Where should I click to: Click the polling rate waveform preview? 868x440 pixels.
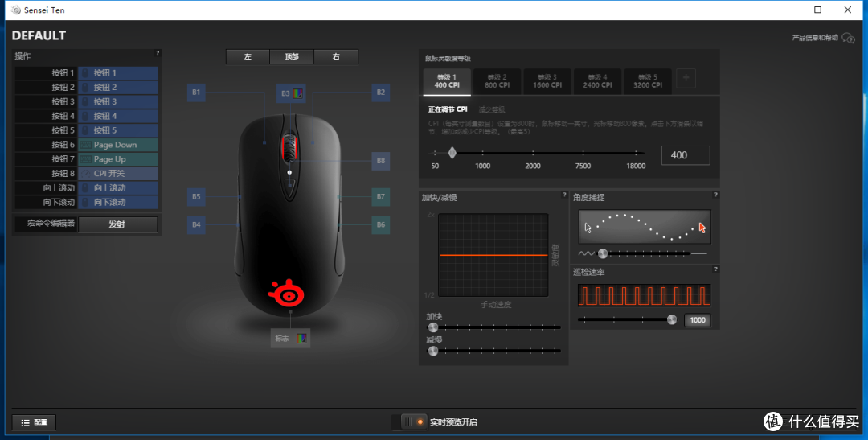coord(645,295)
